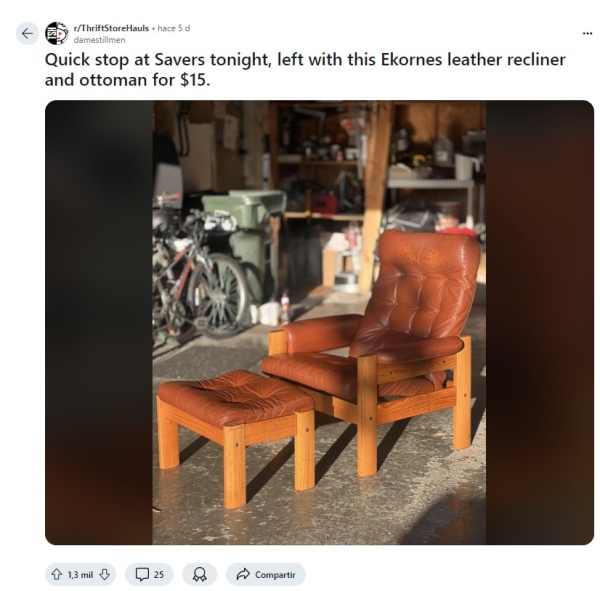Downvote the post with the down arrow
Image resolution: width=600 pixels, height=591 pixels.
104,575
